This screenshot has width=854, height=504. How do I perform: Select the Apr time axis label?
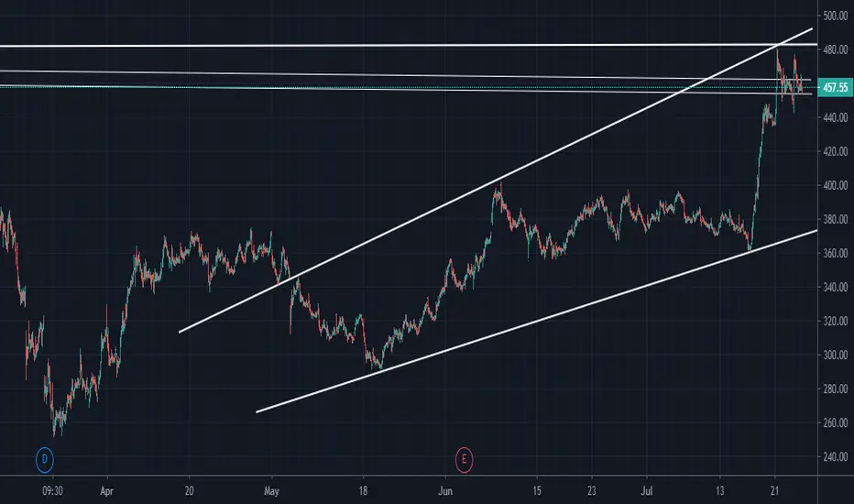point(106,491)
